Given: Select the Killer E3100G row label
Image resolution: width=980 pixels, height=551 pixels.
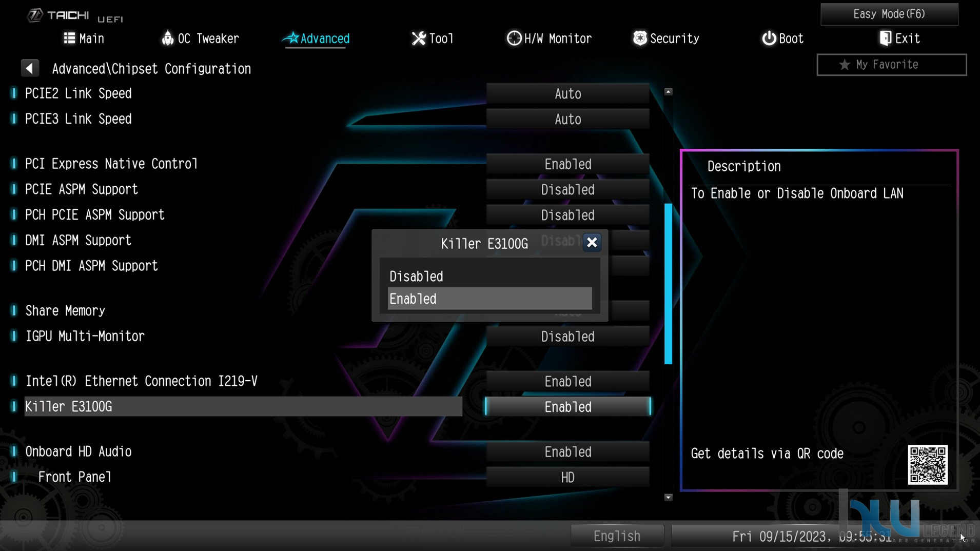Looking at the screenshot, I should click(243, 407).
